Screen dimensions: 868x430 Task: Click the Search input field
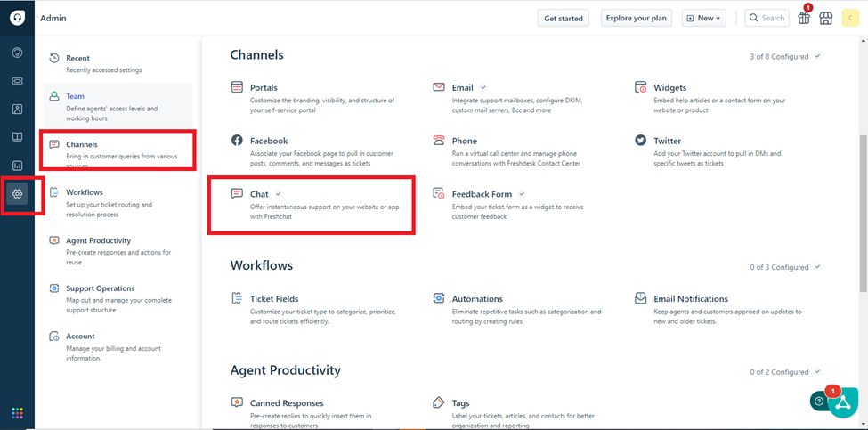click(767, 19)
